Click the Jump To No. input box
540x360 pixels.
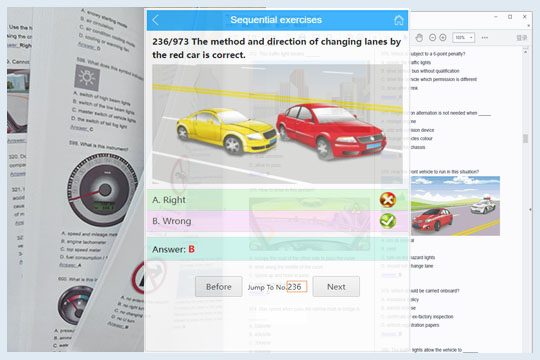tap(297, 287)
